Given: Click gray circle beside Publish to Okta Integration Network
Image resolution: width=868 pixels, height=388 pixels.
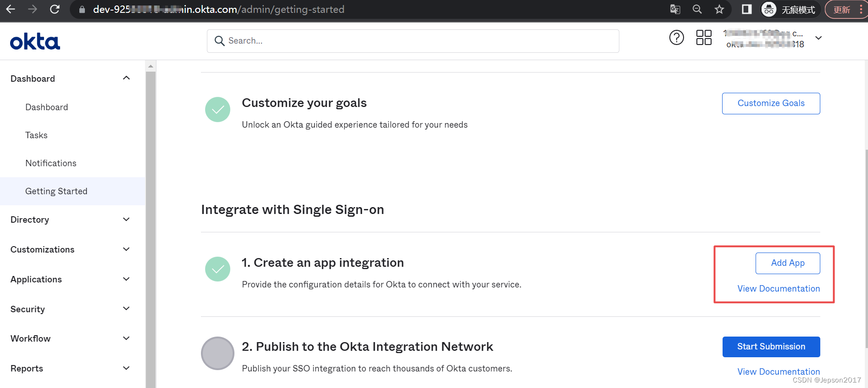Looking at the screenshot, I should (x=217, y=353).
